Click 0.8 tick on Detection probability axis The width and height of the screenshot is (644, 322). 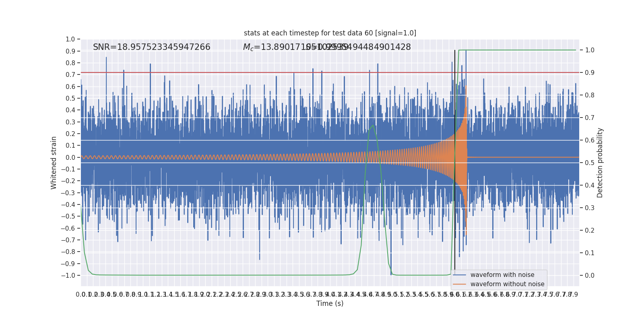[590, 95]
